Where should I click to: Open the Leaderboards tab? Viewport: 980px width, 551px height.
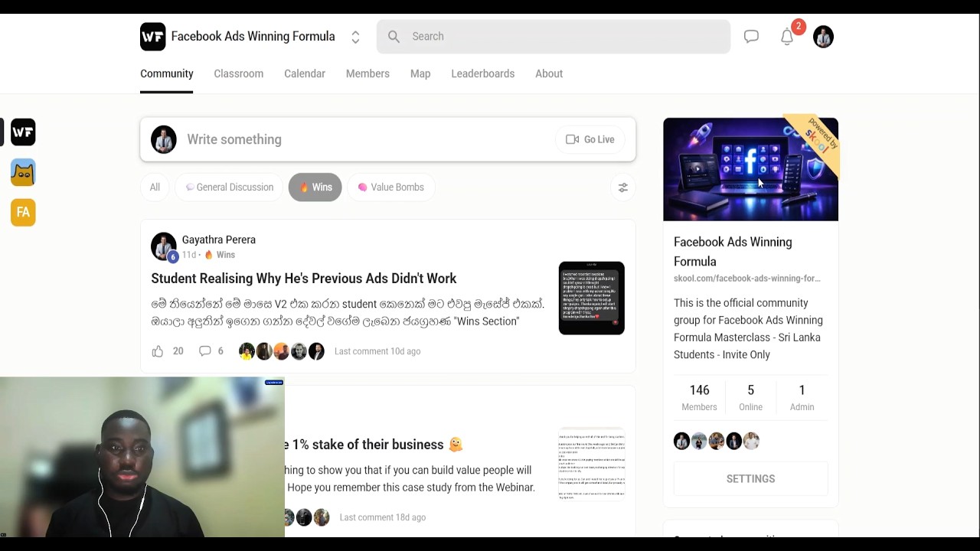(x=482, y=73)
